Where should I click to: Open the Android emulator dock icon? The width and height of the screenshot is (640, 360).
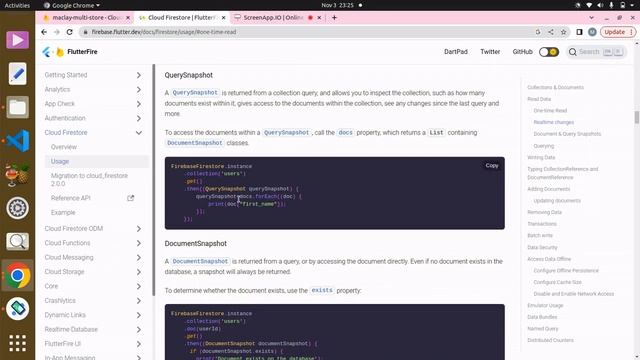pyautogui.click(x=18, y=309)
